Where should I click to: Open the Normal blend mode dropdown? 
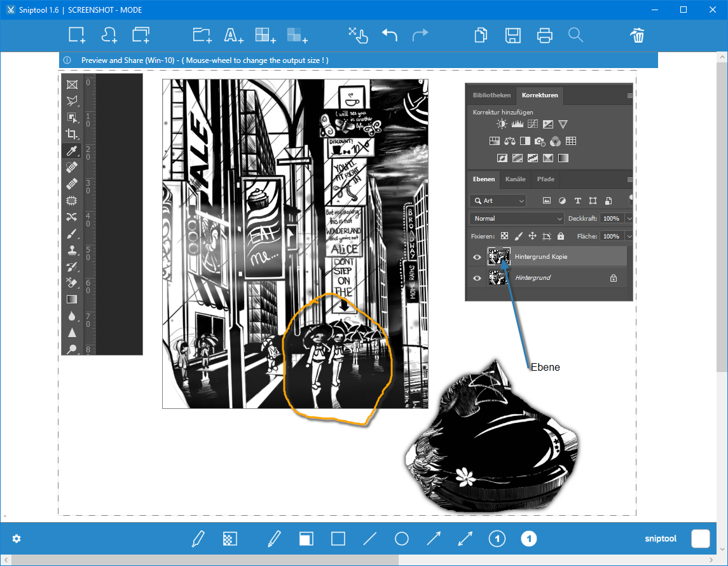(x=516, y=218)
